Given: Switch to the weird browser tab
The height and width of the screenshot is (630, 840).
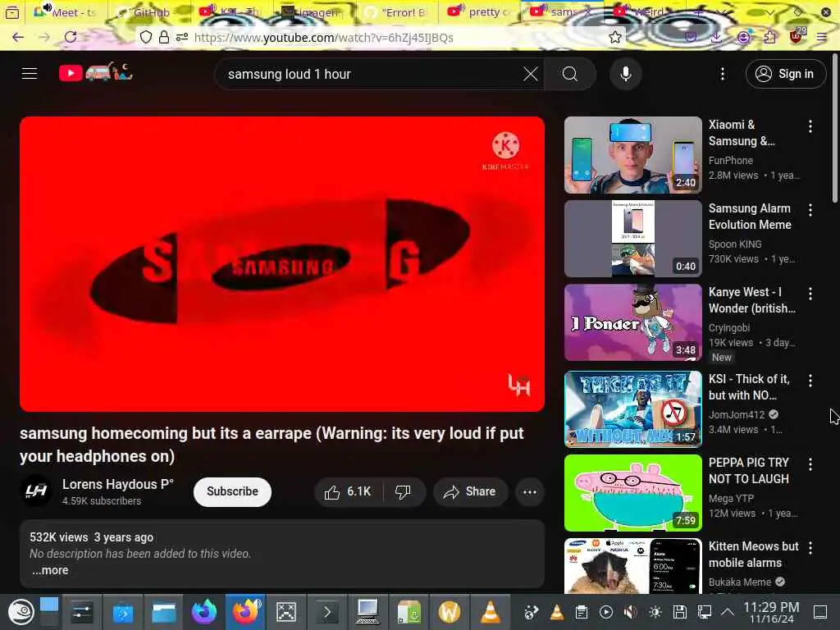Looking at the screenshot, I should (x=643, y=11).
